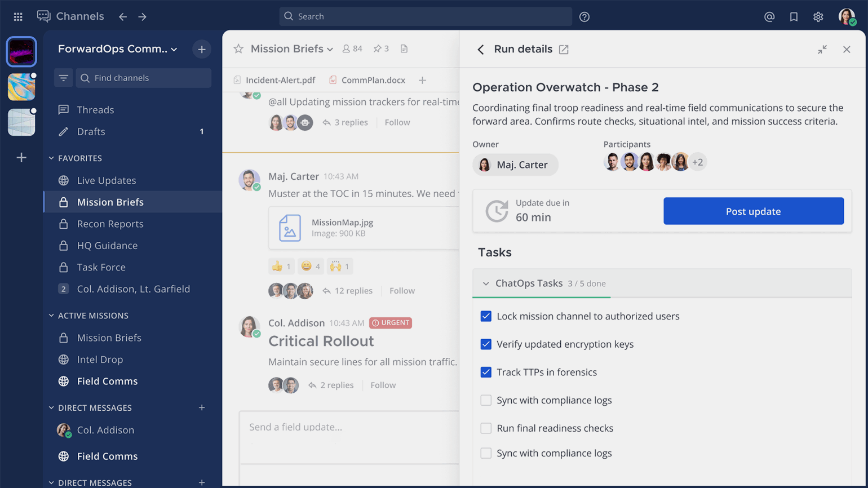This screenshot has height=488, width=868.
Task: Click the channel filter icon
Action: 63,78
